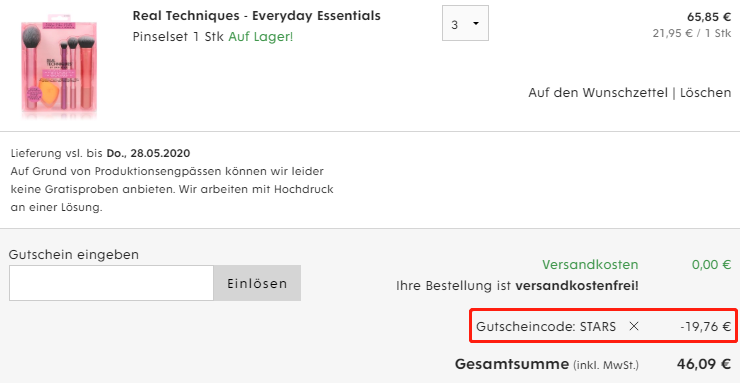
Task: Click the -19,76 € discount amount
Action: click(706, 326)
